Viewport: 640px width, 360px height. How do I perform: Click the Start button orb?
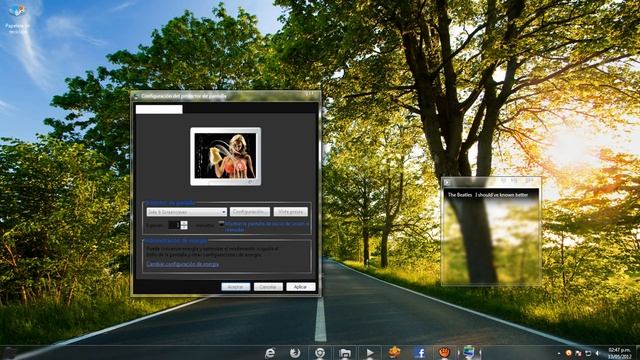pyautogui.click(x=9, y=353)
